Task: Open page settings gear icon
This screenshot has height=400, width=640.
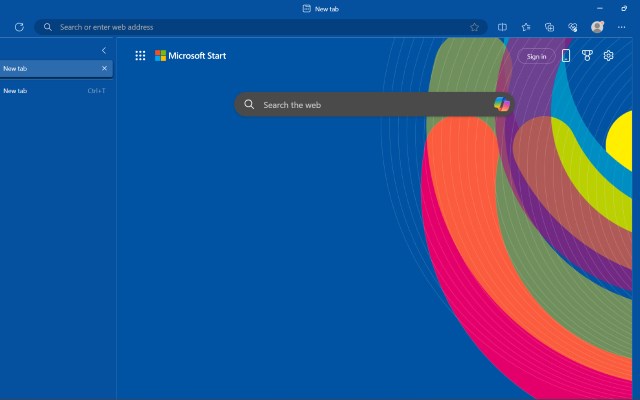Action: pyautogui.click(x=608, y=56)
